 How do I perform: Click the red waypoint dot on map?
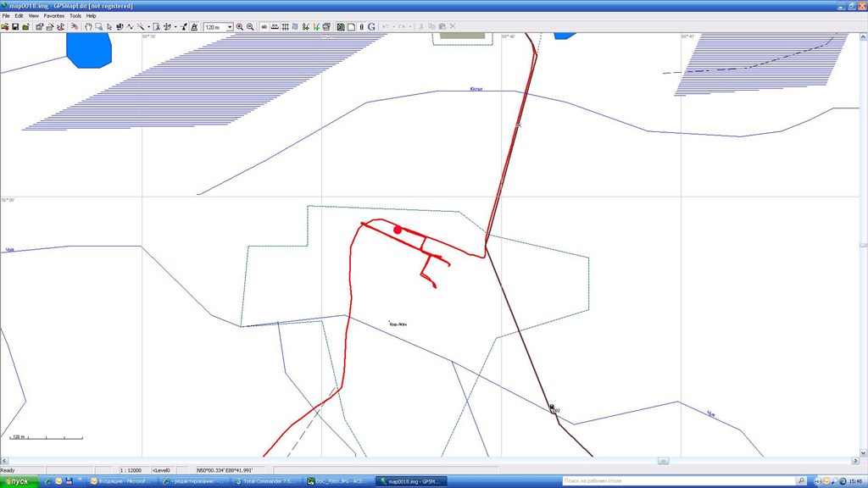(x=398, y=230)
